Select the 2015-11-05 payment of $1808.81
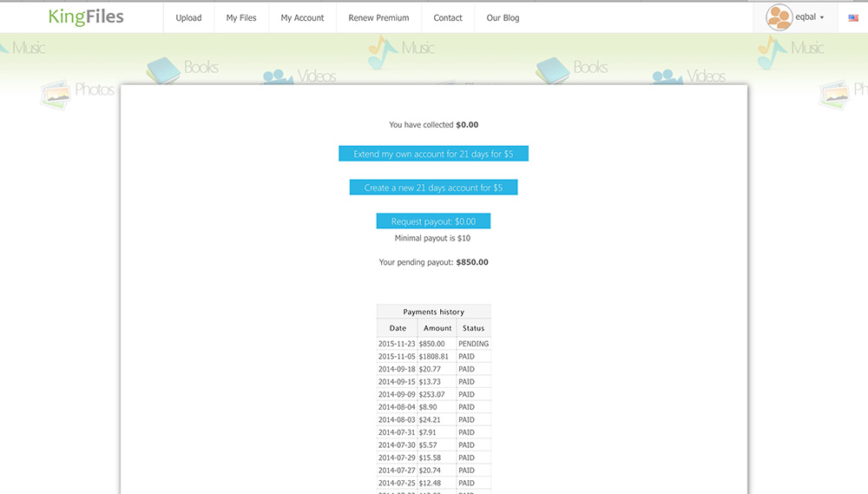Screen dimensions: 868x494 (433, 356)
